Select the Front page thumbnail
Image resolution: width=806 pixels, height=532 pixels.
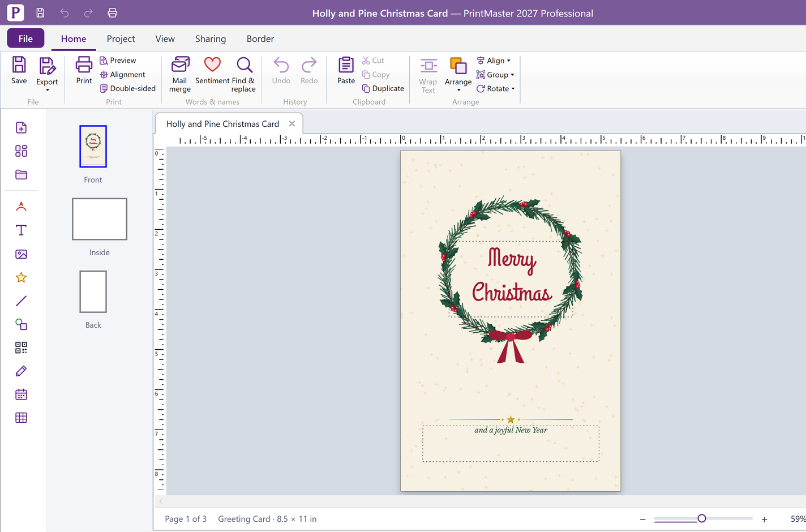pos(93,146)
